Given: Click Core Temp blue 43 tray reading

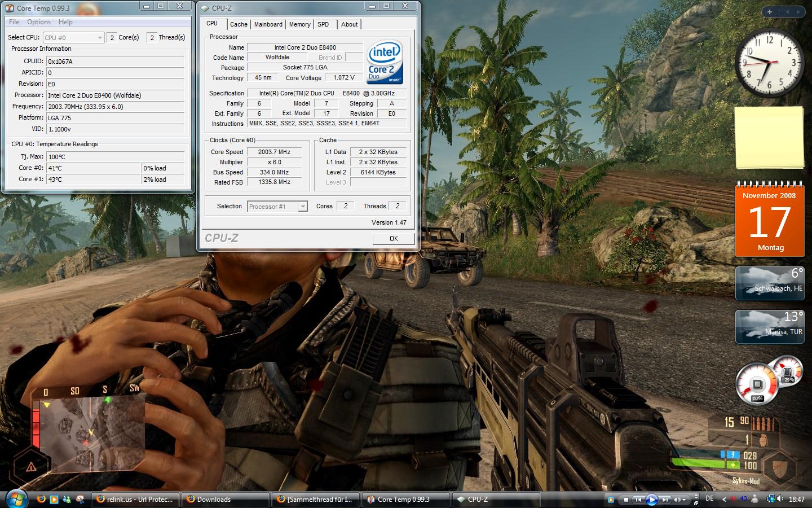Looking at the screenshot, I should (x=743, y=498).
